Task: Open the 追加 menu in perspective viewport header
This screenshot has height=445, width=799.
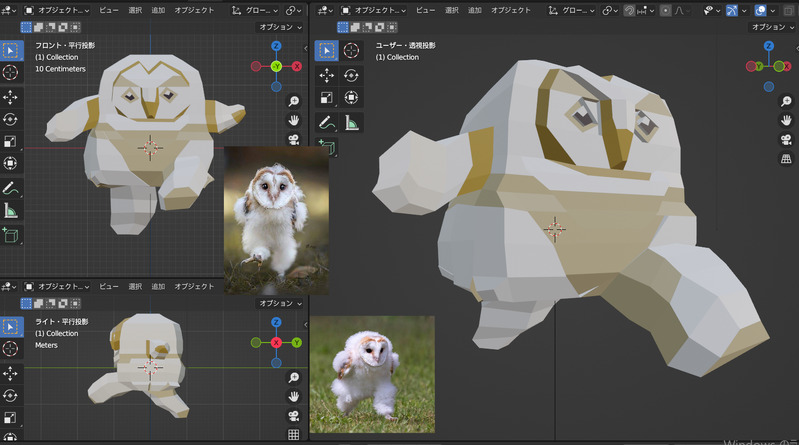Action: [474, 10]
